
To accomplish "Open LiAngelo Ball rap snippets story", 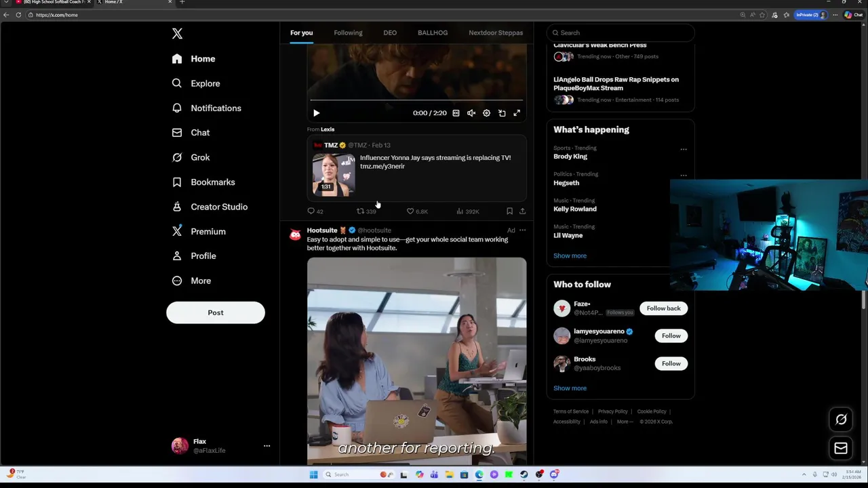I will pyautogui.click(x=616, y=83).
